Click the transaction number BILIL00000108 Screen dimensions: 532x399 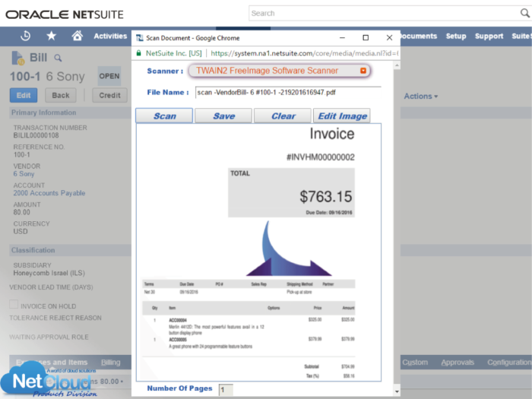pyautogui.click(x=36, y=136)
